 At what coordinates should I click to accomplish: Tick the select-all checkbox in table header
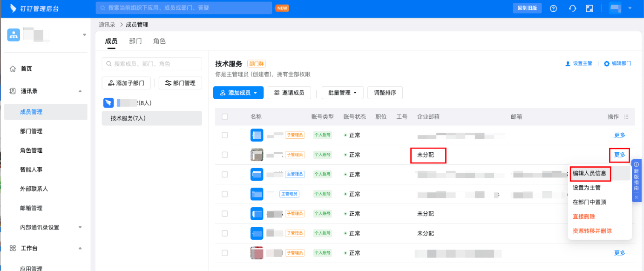coord(225,117)
